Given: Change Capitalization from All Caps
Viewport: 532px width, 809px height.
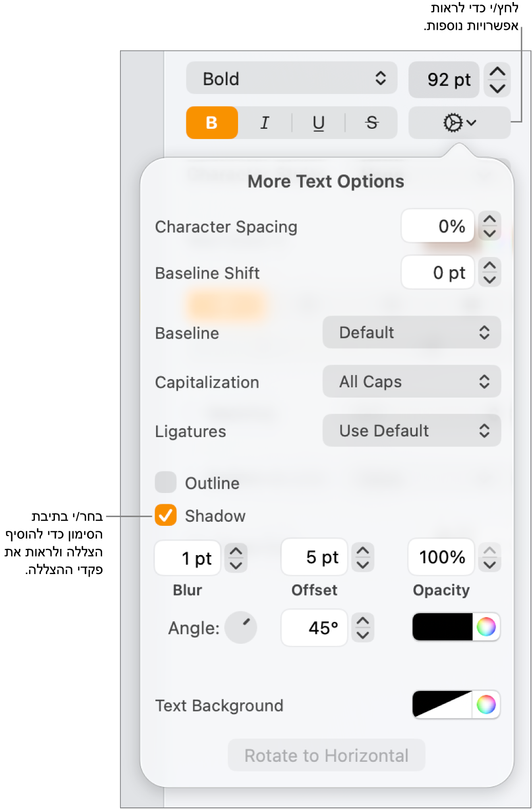Looking at the screenshot, I should coord(411,382).
